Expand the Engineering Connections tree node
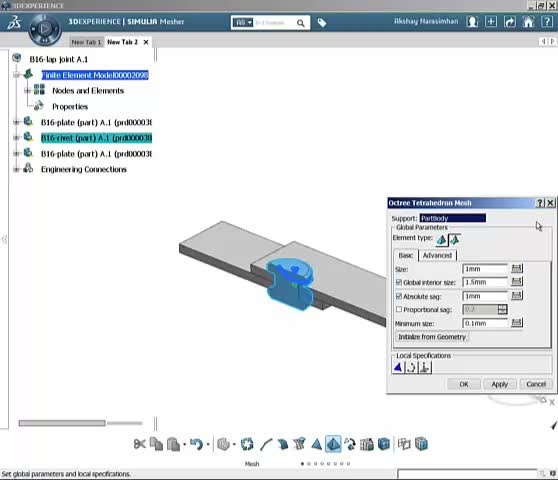558x480 pixels. pos(16,170)
